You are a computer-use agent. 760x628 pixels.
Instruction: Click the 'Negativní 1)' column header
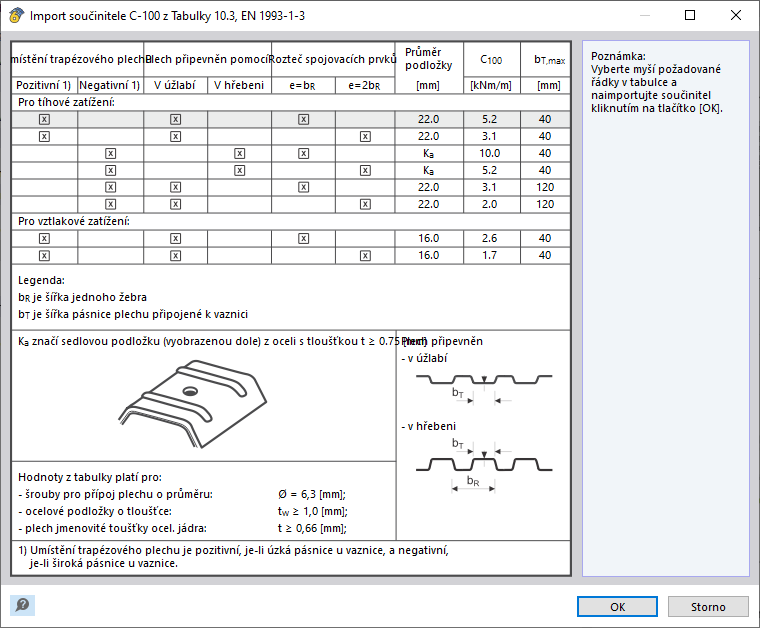(x=110, y=85)
